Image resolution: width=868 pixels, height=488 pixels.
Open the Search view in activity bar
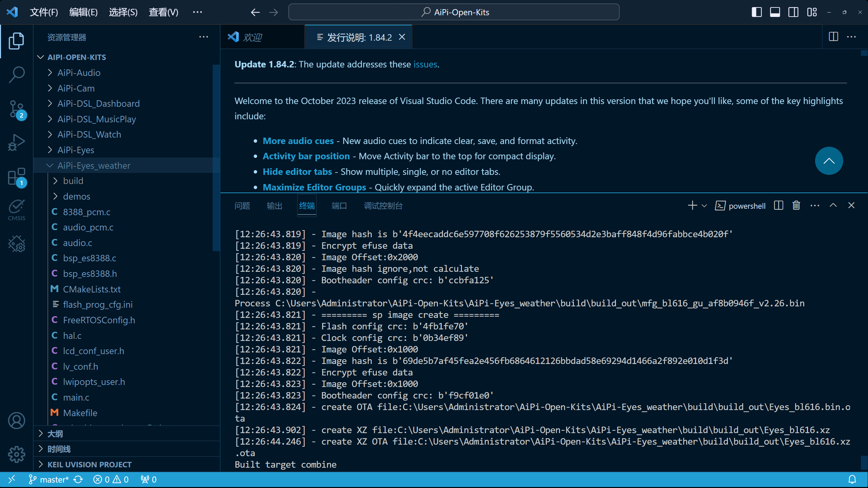click(16, 75)
